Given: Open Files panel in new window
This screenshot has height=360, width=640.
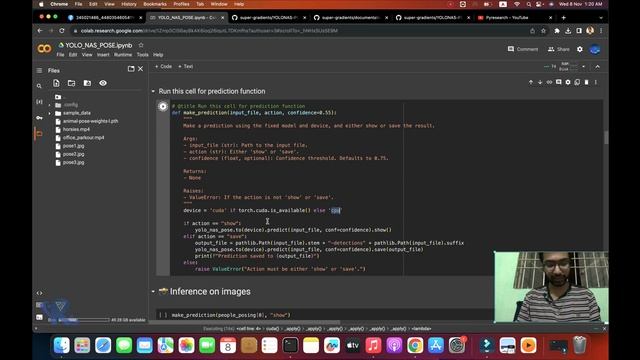Looking at the screenshot, I should (x=131, y=69).
